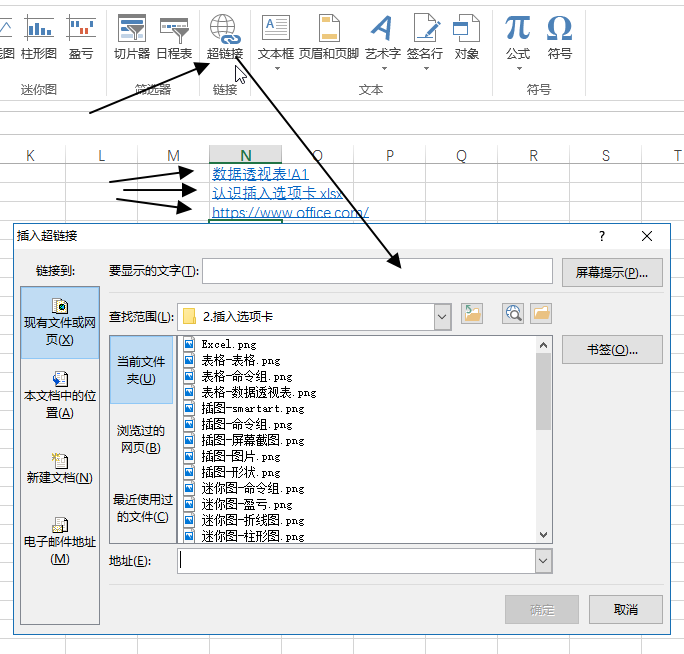The image size is (684, 654).
Task: Click the browse the web icon
Action: click(x=514, y=315)
